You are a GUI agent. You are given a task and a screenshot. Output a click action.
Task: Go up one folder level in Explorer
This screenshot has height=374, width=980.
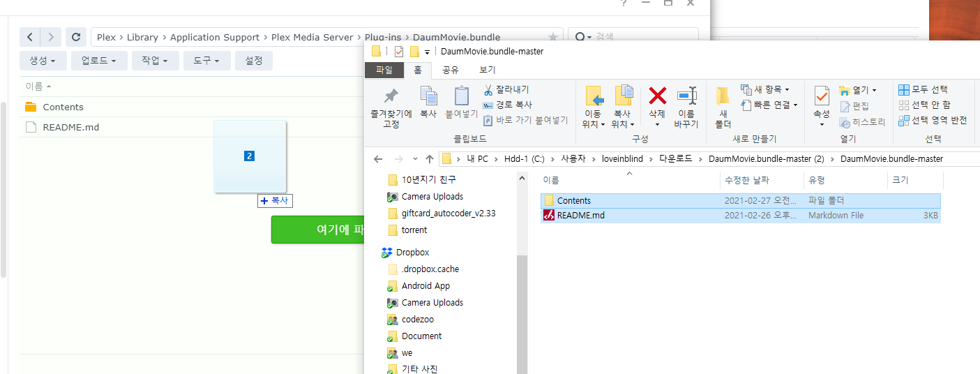pos(429,158)
